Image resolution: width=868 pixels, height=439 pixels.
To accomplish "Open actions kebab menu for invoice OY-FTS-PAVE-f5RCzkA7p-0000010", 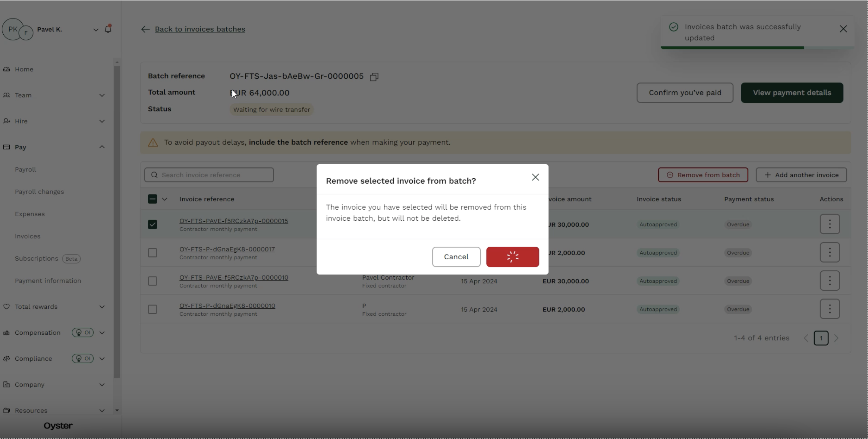I will pos(830,280).
